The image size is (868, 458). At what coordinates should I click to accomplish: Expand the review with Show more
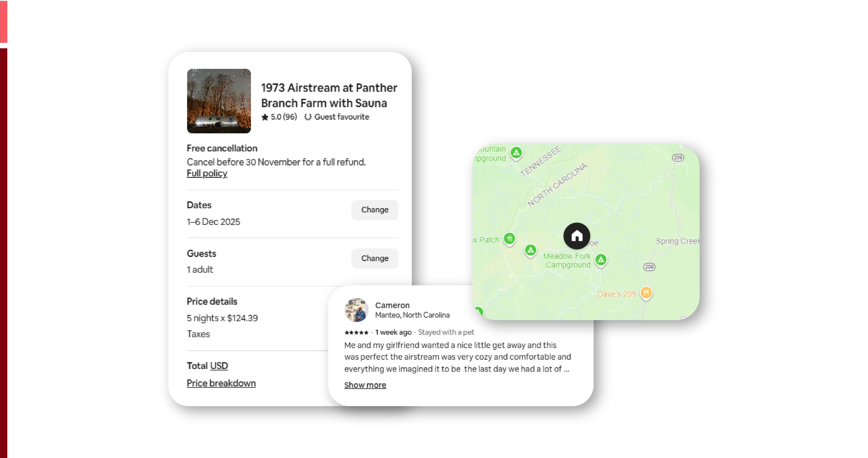[365, 385]
